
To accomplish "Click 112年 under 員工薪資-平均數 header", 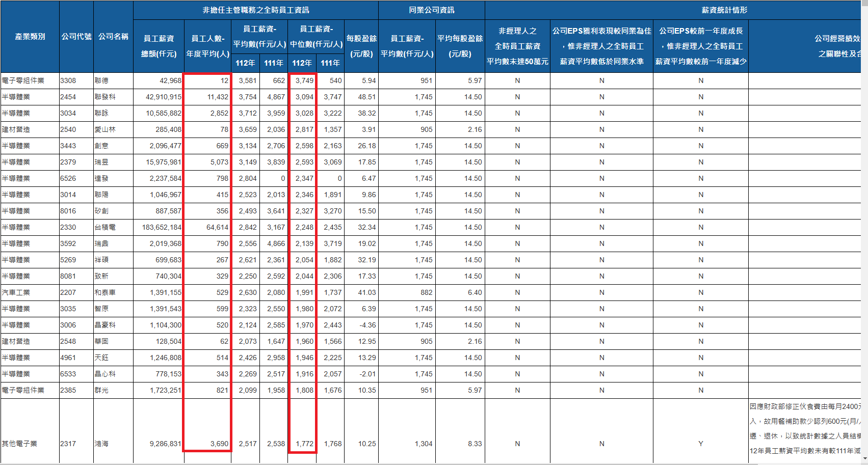I will [245, 63].
